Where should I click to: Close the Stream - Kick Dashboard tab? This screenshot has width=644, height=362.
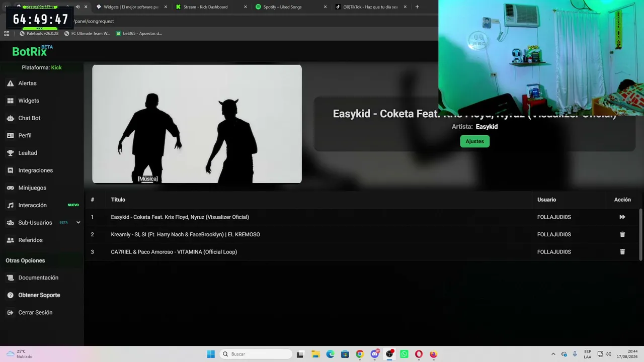click(246, 7)
